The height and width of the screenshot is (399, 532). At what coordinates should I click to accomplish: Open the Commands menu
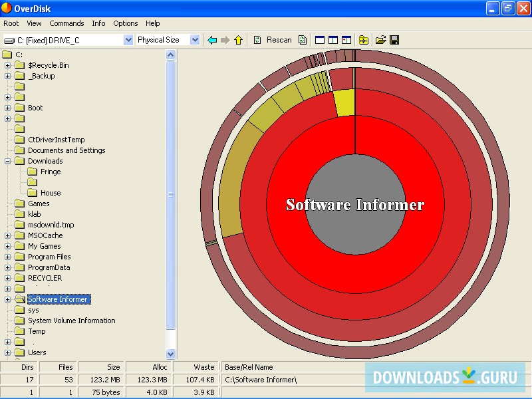66,23
